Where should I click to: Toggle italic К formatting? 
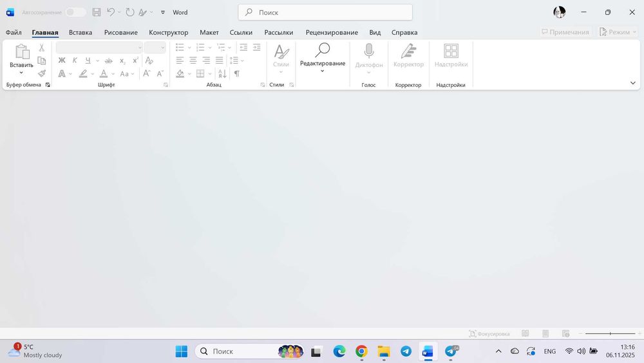click(x=75, y=60)
